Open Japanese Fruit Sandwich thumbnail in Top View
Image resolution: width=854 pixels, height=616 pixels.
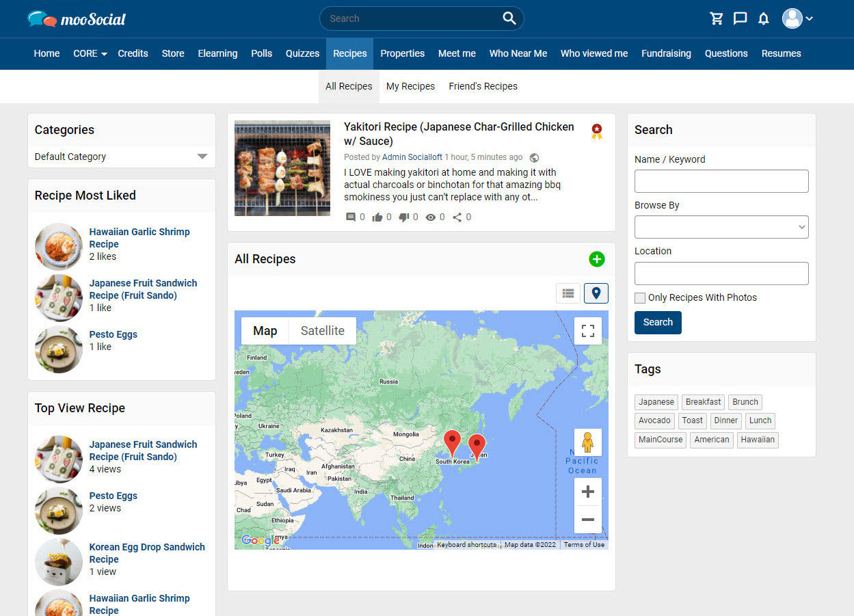click(x=59, y=459)
